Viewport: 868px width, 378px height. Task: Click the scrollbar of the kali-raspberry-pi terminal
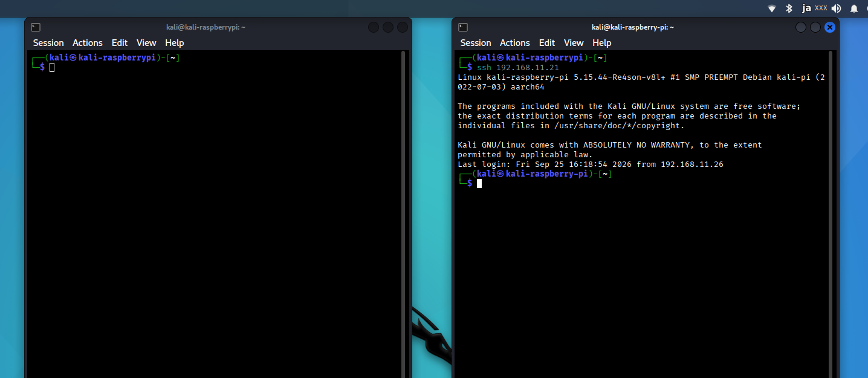(x=831, y=214)
